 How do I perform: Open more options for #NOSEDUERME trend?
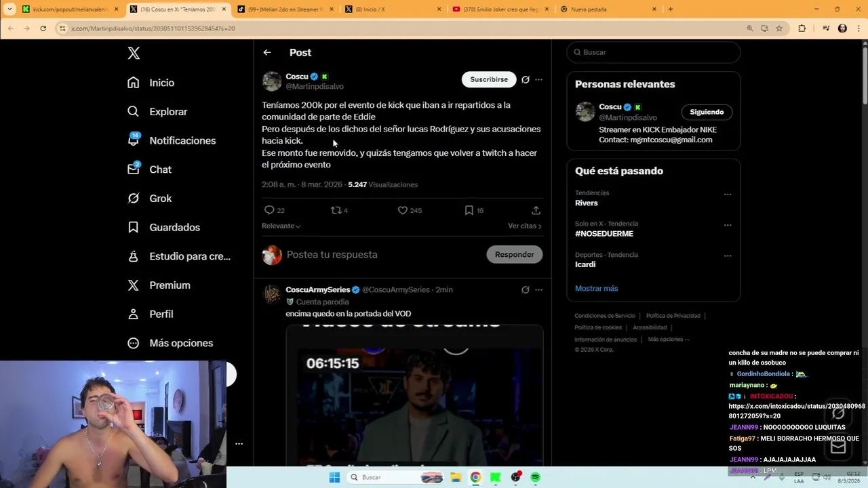point(728,225)
